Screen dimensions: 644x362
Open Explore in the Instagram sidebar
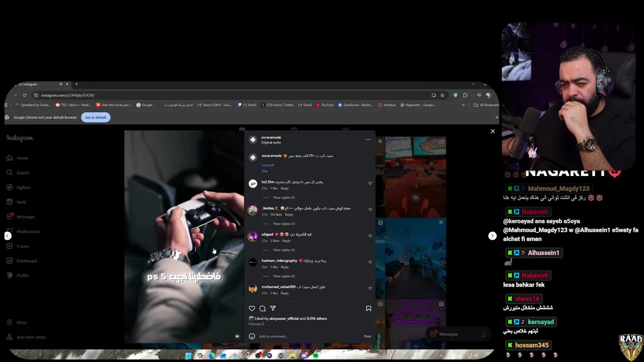pyautogui.click(x=19, y=187)
